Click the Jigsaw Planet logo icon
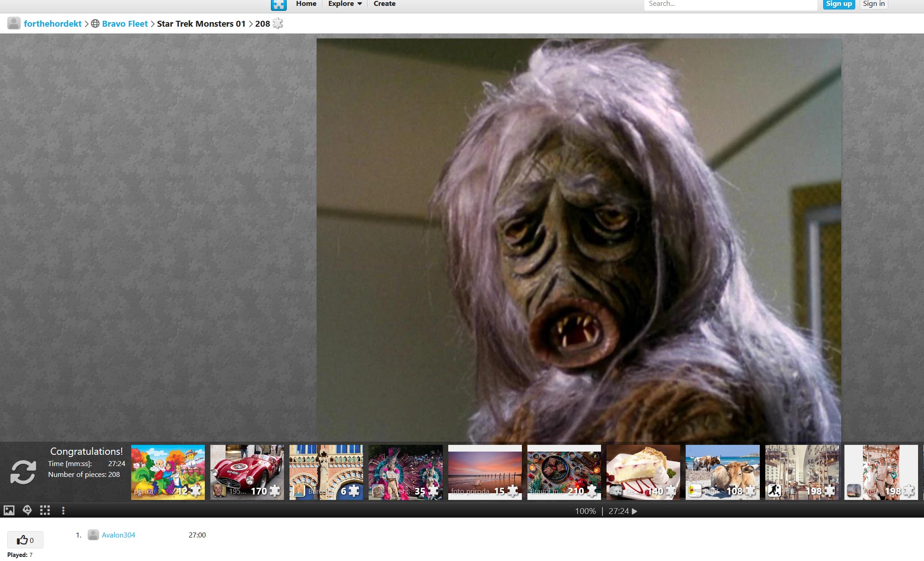The width and height of the screenshot is (924, 561). [x=279, y=5]
